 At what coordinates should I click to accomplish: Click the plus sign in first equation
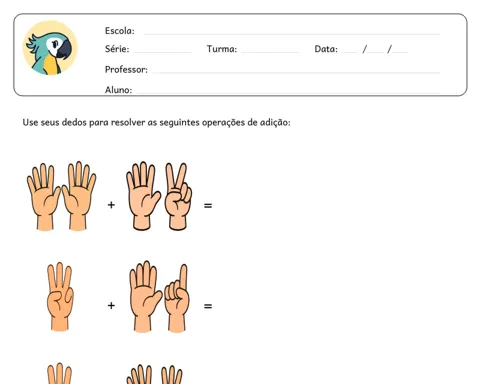tap(111, 205)
